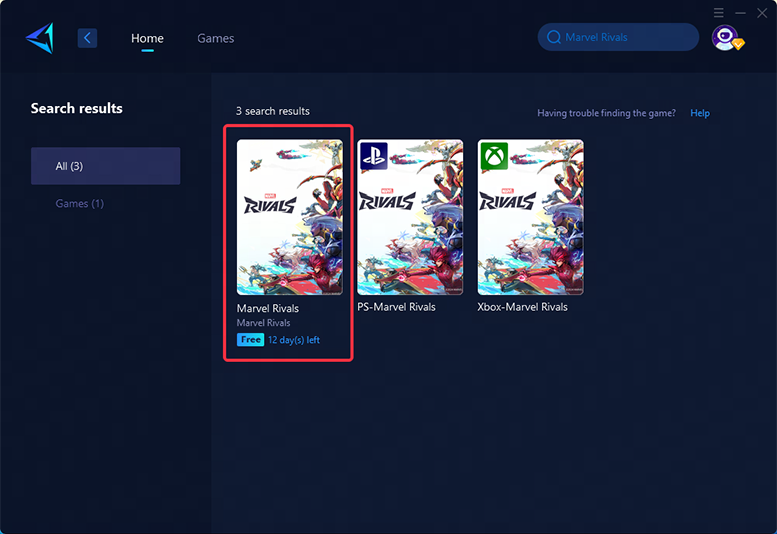The height and width of the screenshot is (534, 777).
Task: Switch to the Games tab
Action: (x=215, y=38)
